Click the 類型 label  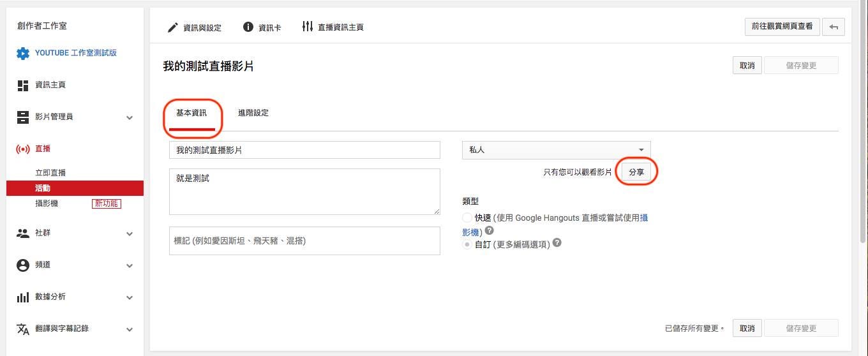tap(470, 201)
